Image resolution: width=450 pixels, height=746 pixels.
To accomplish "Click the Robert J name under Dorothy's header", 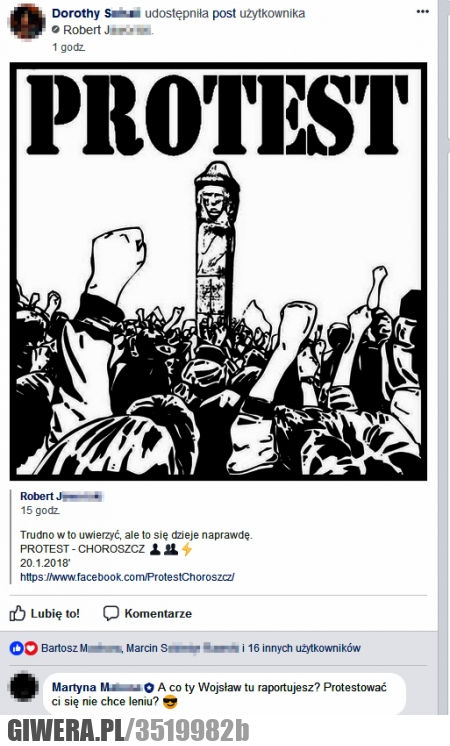I will 108,30.
